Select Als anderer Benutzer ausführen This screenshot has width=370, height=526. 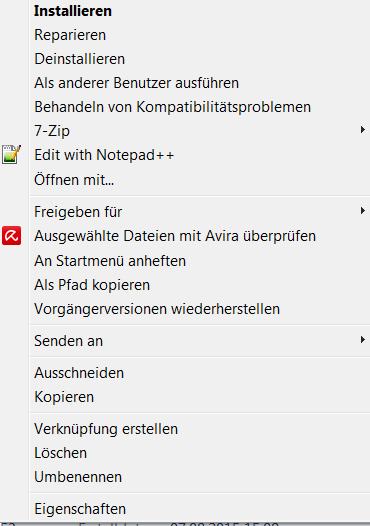click(137, 83)
